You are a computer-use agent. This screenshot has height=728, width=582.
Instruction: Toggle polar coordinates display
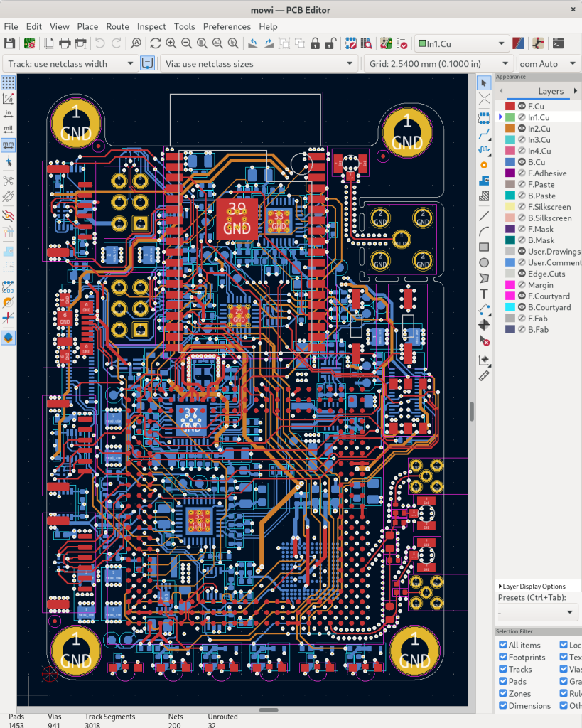tap(9, 97)
